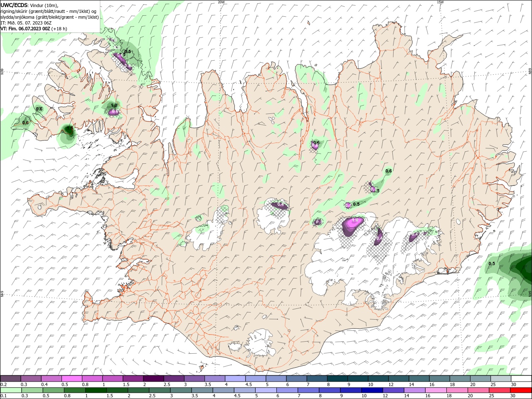Select the 'IT: Mið. 05. 07. 2023 06Z' line

pyautogui.click(x=26, y=23)
